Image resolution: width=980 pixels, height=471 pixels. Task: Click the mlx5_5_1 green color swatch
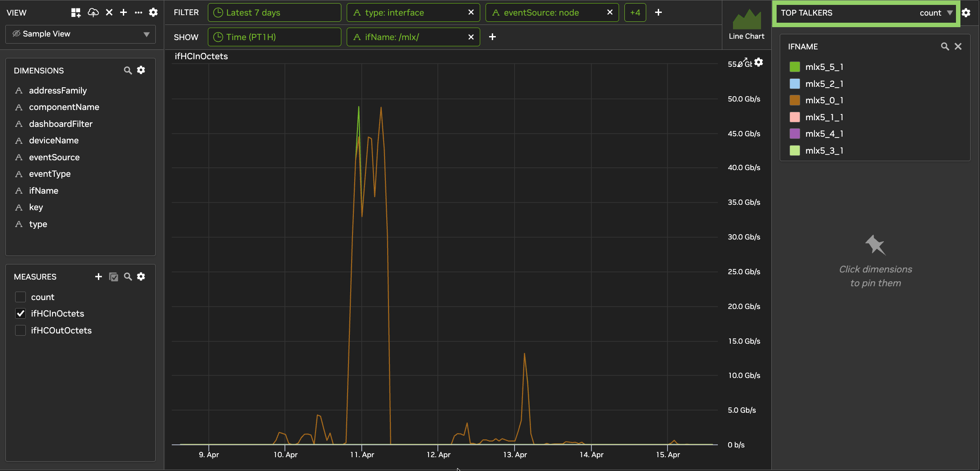pos(794,67)
